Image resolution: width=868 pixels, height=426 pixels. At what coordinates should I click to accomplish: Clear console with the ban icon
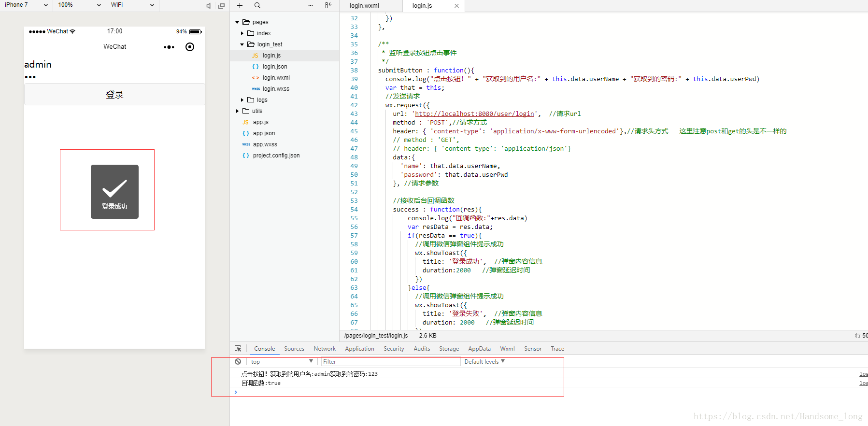(x=238, y=361)
